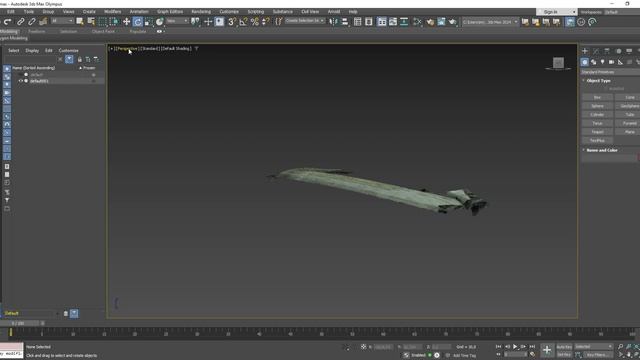Collapse the Name and Color rollout
Image resolution: width=640 pixels, height=360 pixels.
(601, 150)
